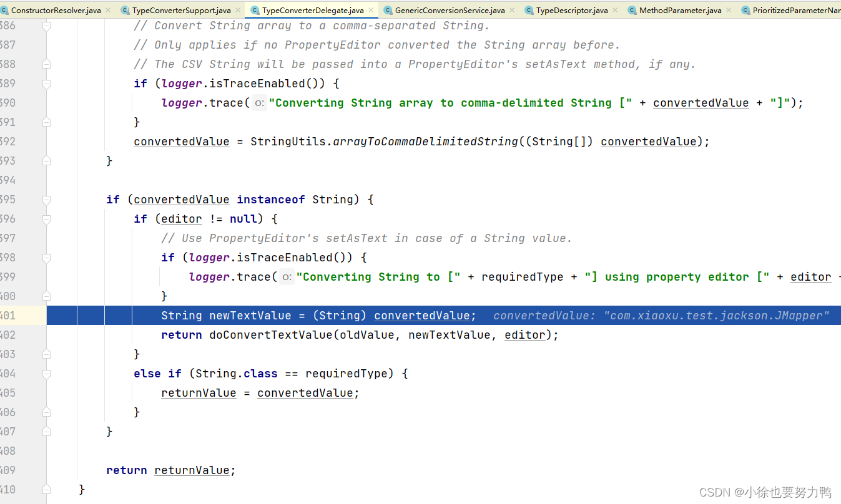This screenshot has width=841, height=504.
Task: Click the comment "Use PropertyEditor's setAsText..."
Action: [x=366, y=238]
